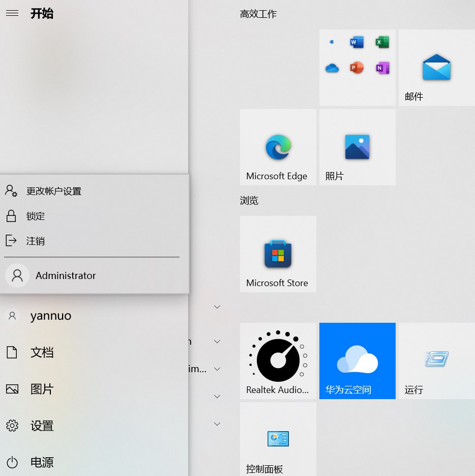This screenshot has width=475, height=476.
Task: Expand the app folder chevron beside 图片 row
Action: point(217,397)
